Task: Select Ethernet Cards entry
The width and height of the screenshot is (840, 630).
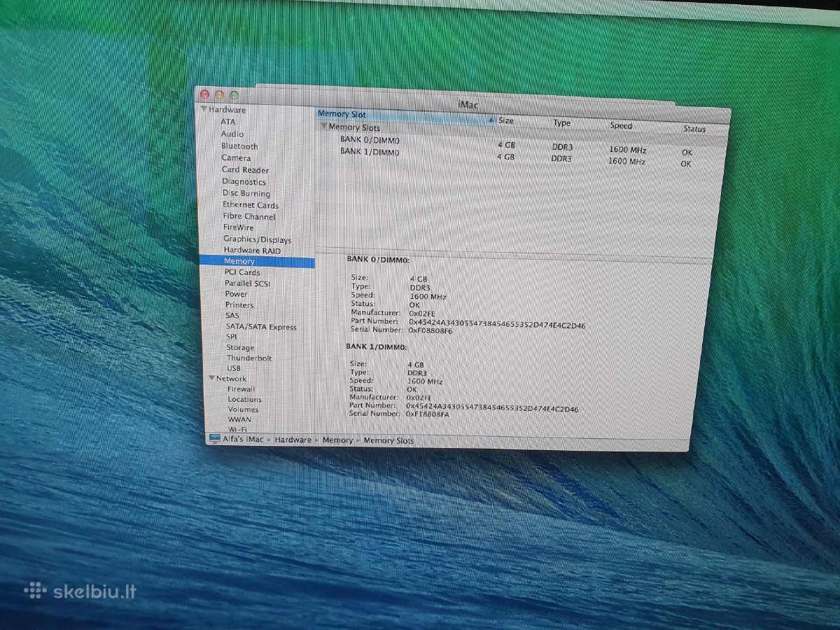Action: [x=251, y=205]
